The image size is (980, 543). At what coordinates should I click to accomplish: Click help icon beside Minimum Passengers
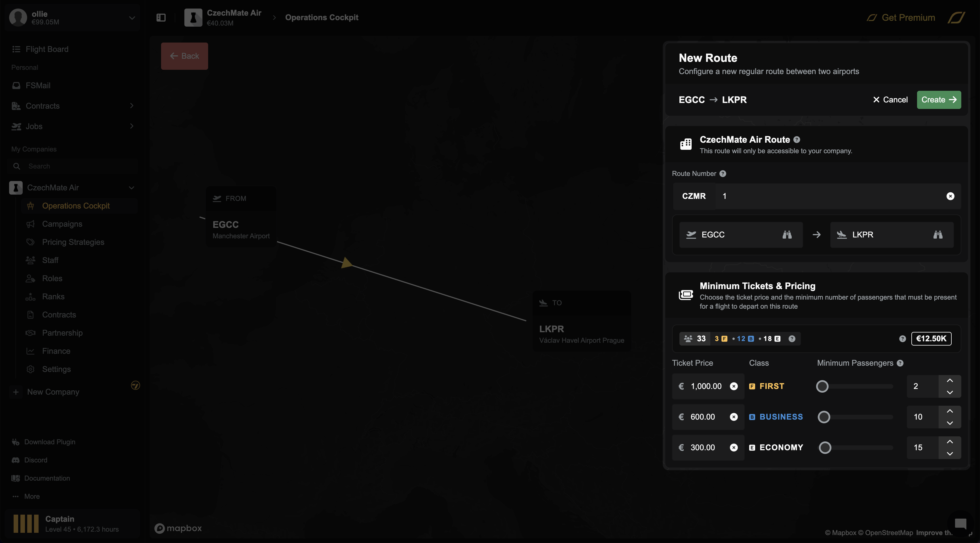(x=900, y=363)
